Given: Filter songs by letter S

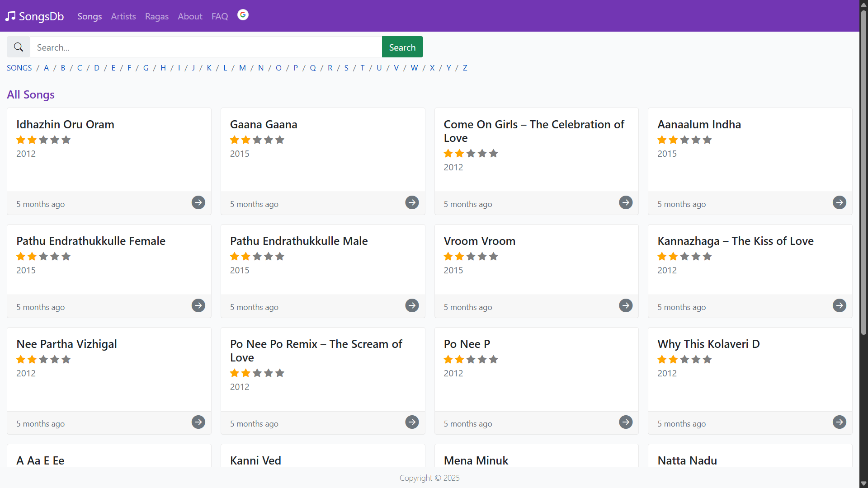Looking at the screenshot, I should click(x=346, y=68).
